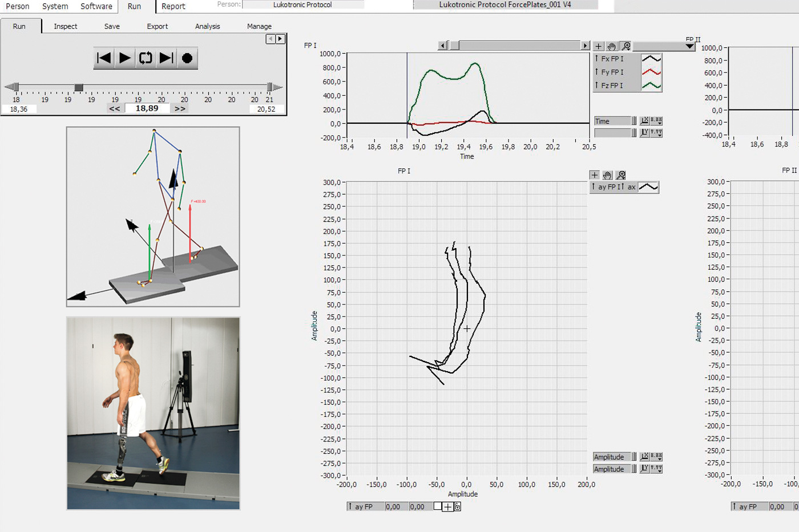Open Fz FP I green plot style swatch
This screenshot has width=799, height=532.
(651, 86)
